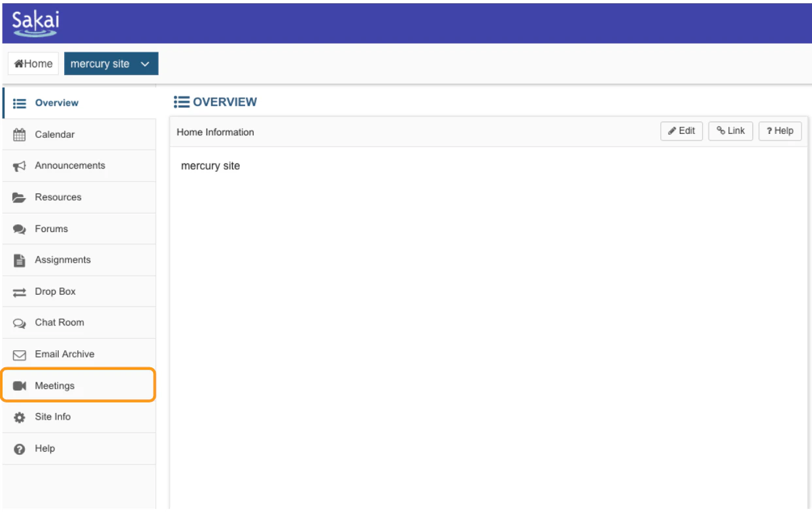
Task: Open Chat Room via its chat icon
Action: [19, 322]
